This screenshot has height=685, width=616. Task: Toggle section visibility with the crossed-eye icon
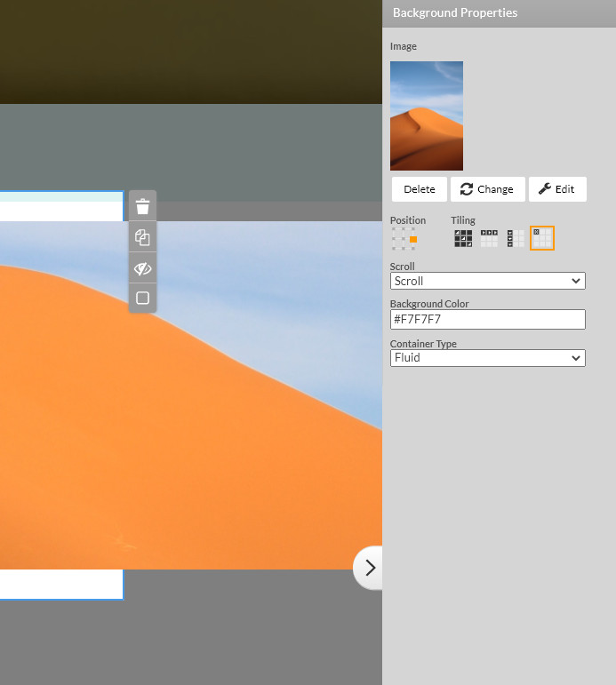click(142, 268)
